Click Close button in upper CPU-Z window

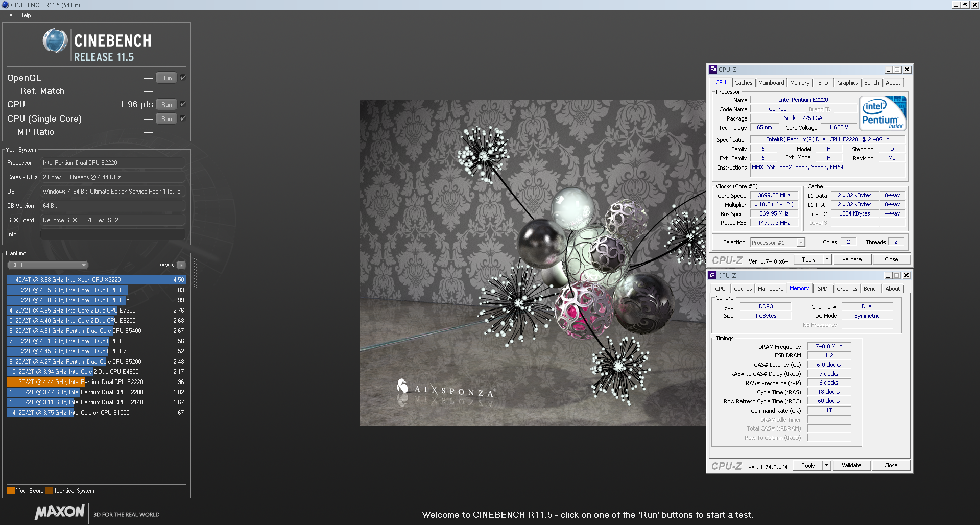click(891, 259)
